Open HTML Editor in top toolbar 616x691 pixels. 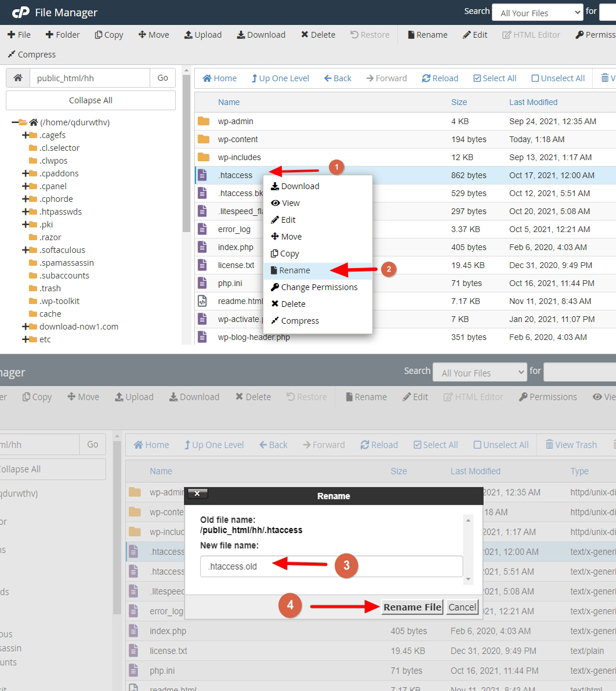click(x=531, y=35)
